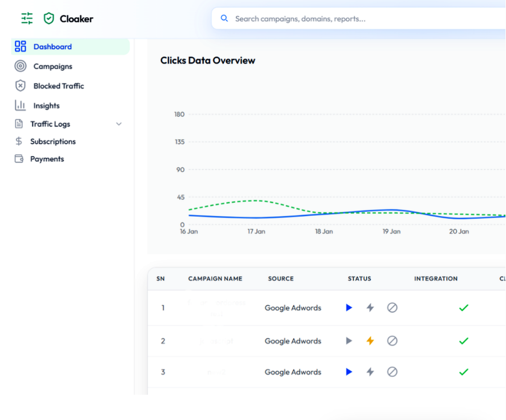The height and width of the screenshot is (420, 506).
Task: Click the Insights bar chart icon
Action: [x=20, y=106]
